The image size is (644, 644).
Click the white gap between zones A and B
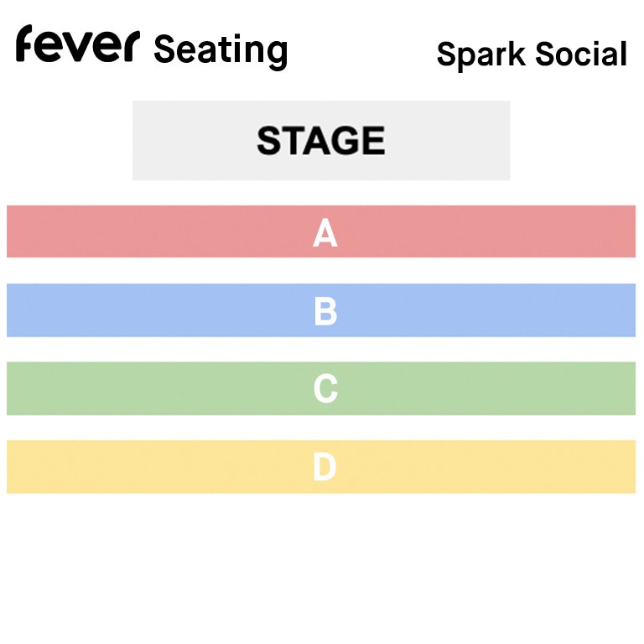pyautogui.click(x=321, y=271)
